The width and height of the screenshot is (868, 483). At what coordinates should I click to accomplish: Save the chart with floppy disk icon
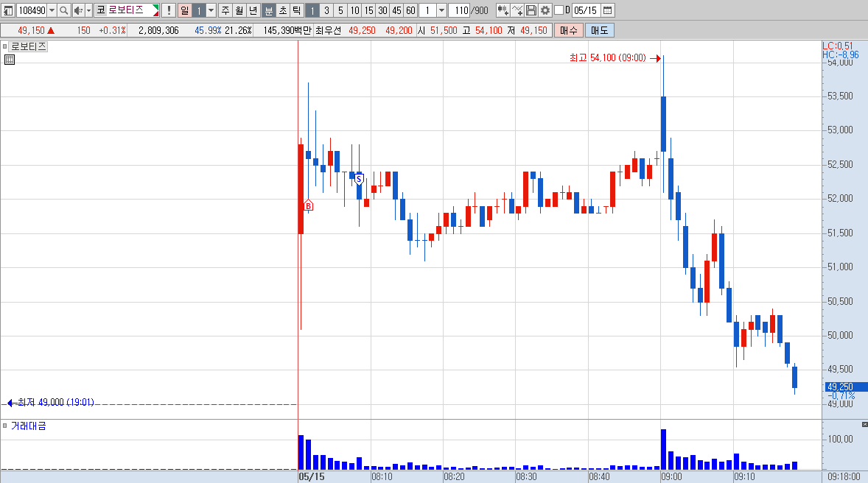pos(531,10)
